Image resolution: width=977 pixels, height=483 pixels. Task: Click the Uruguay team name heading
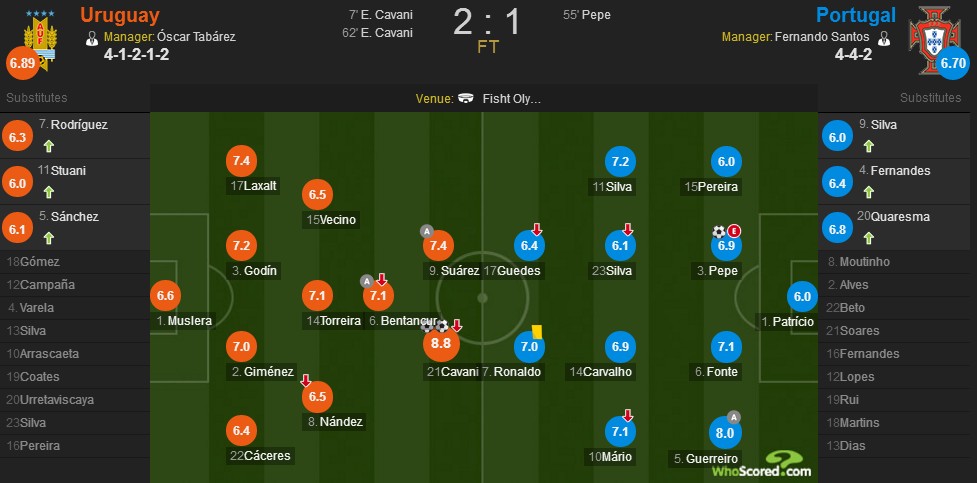(x=120, y=14)
